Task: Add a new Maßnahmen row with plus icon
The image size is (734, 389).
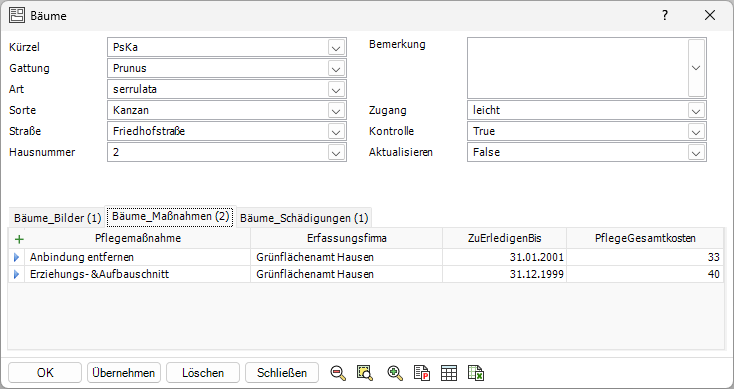Action: [19, 239]
